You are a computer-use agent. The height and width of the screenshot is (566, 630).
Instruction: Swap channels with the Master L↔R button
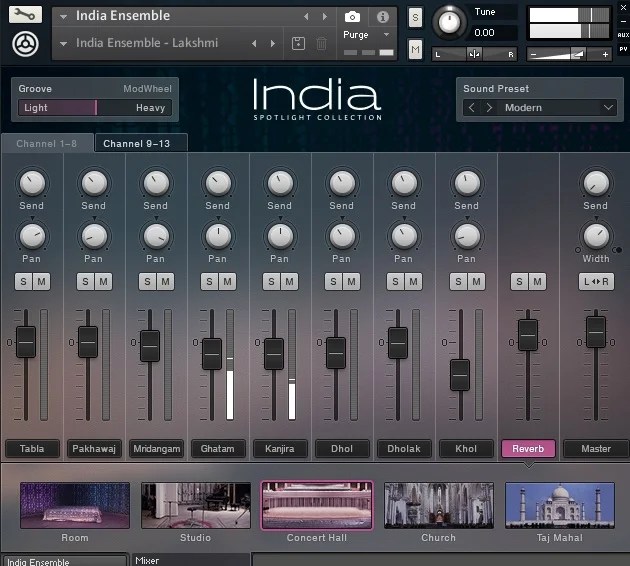(596, 282)
